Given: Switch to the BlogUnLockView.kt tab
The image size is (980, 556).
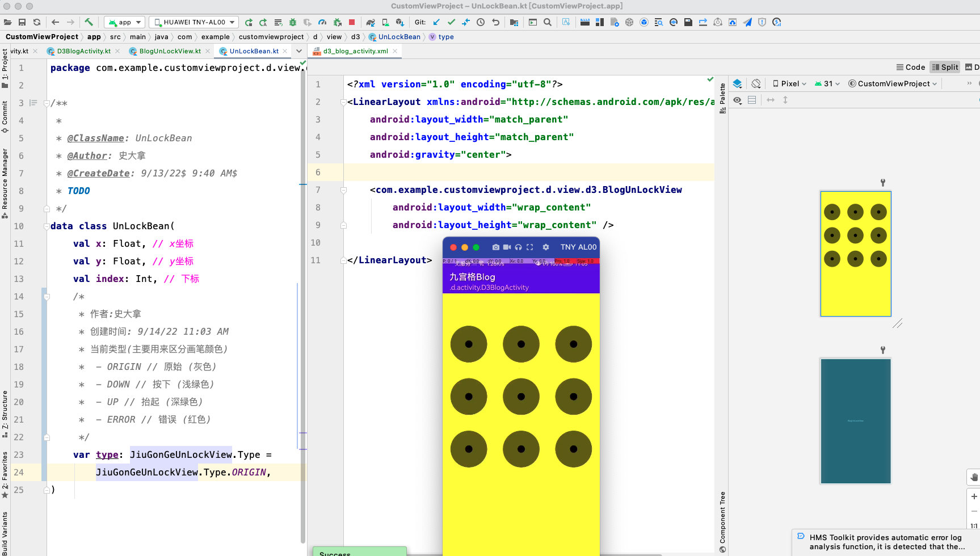Looking at the screenshot, I should (x=170, y=51).
